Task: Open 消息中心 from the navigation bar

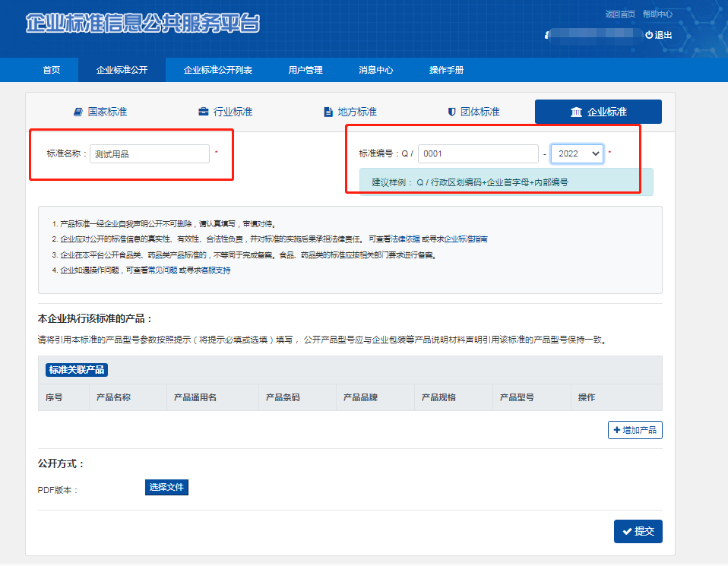Action: [x=375, y=70]
